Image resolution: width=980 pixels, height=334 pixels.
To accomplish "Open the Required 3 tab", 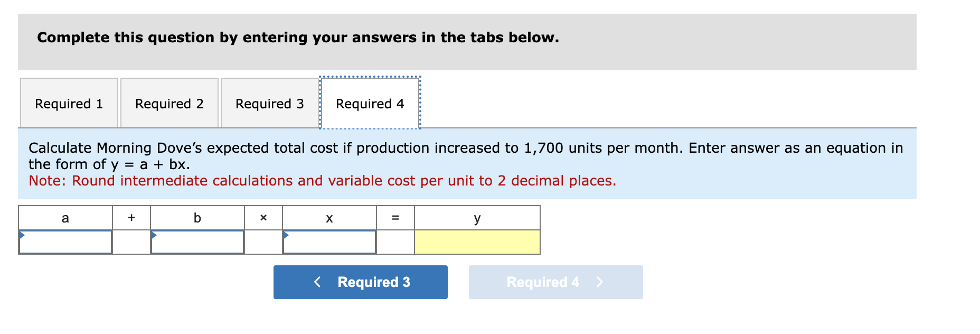I will (x=270, y=103).
